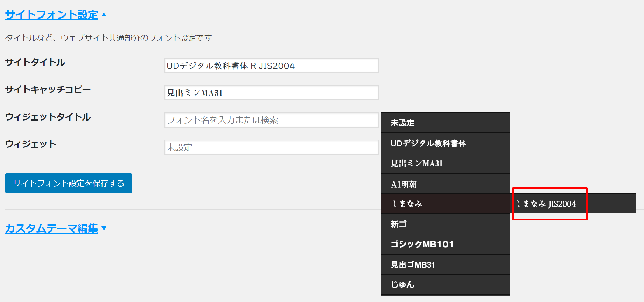The image size is (644, 302).
Task: Focus the サイトタイトル font field
Action: [272, 66]
